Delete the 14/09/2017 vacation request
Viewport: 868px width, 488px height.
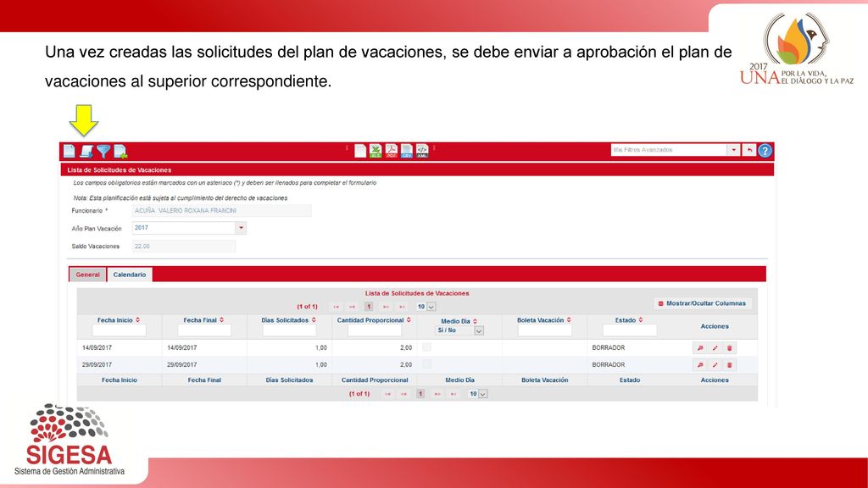[730, 348]
